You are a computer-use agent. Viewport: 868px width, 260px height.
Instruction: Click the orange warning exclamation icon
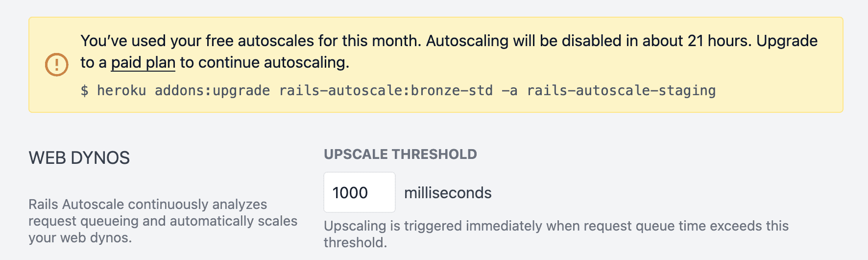[57, 64]
